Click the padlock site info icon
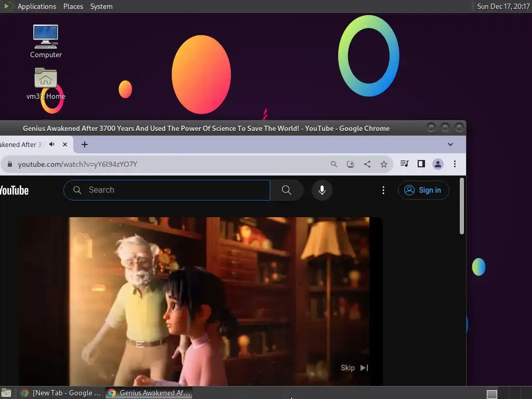This screenshot has width=532, height=399. click(x=10, y=164)
